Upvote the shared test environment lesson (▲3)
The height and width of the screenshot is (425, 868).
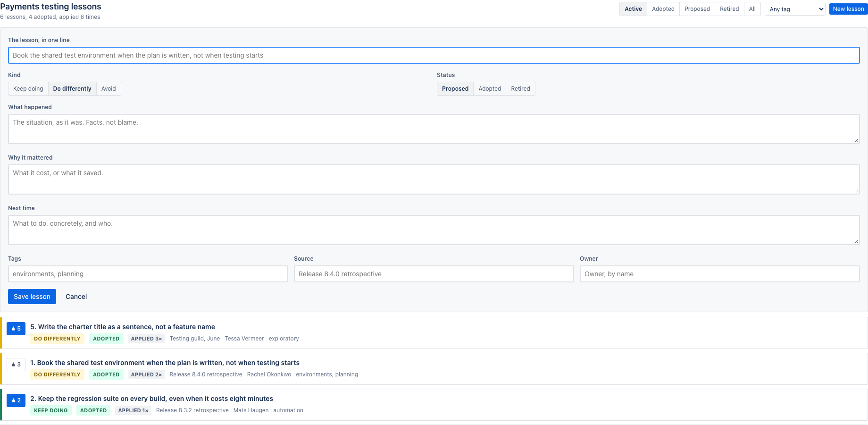tap(16, 365)
